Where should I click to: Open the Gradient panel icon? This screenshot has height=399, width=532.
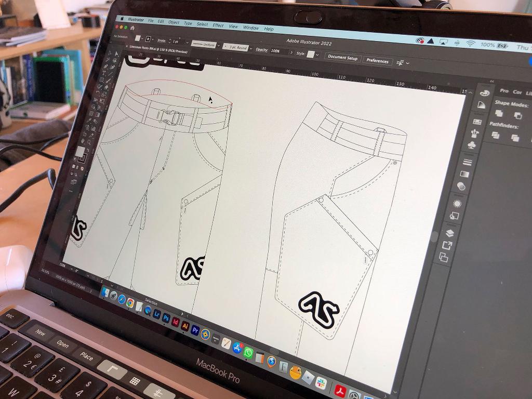[x=464, y=175]
